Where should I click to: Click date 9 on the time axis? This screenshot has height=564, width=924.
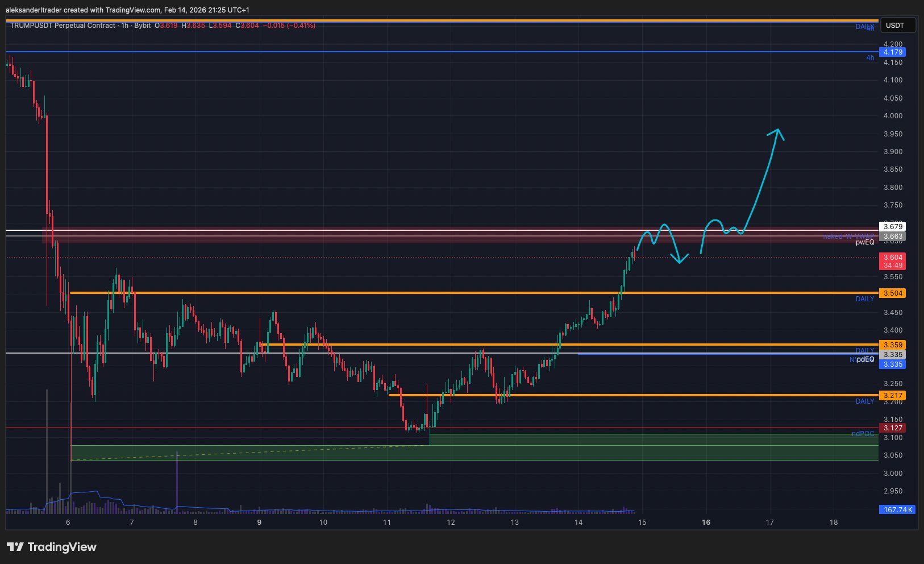tap(259, 522)
